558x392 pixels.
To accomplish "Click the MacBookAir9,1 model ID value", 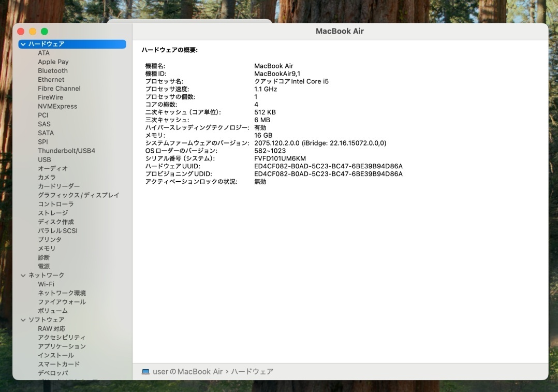I will click(x=277, y=74).
